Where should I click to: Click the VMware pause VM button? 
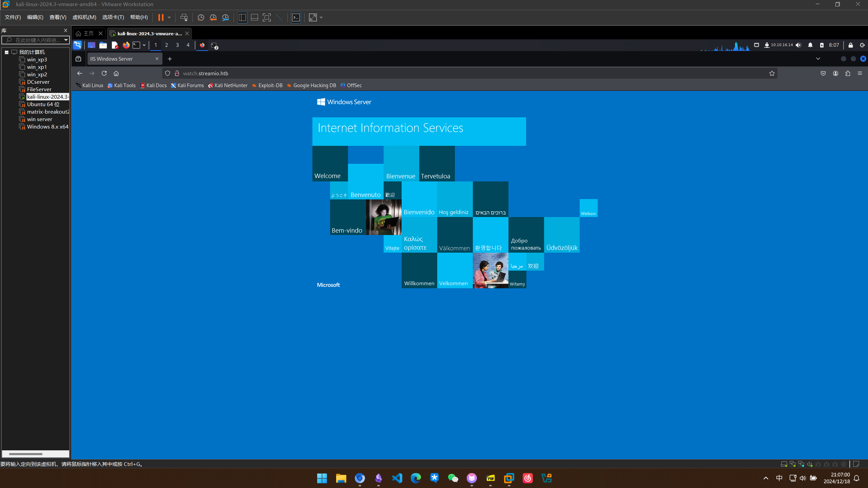[161, 17]
